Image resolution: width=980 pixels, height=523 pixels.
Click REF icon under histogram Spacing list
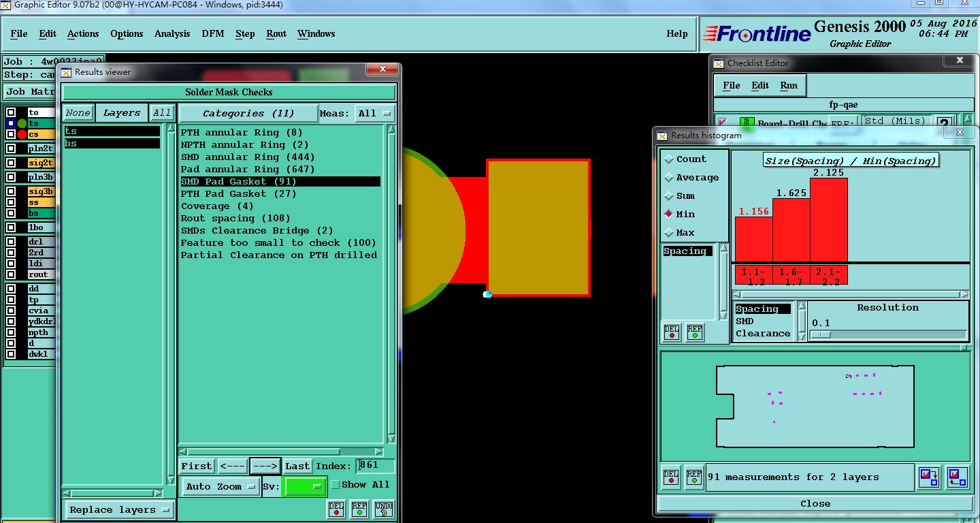695,332
